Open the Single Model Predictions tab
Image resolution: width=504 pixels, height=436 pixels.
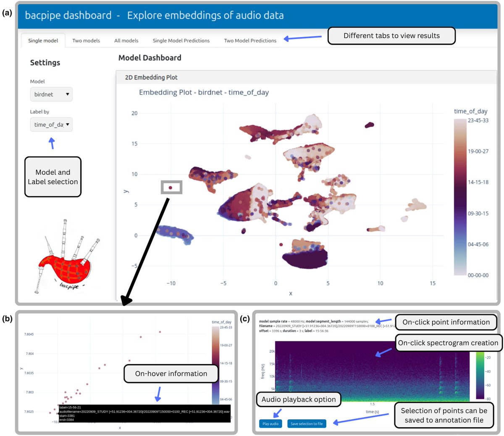tap(181, 40)
